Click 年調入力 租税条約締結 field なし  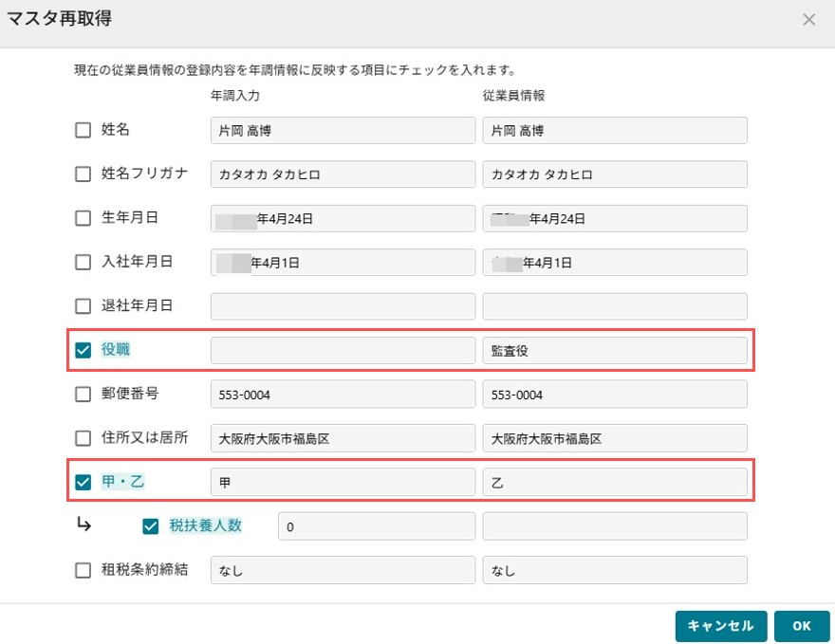pos(343,571)
